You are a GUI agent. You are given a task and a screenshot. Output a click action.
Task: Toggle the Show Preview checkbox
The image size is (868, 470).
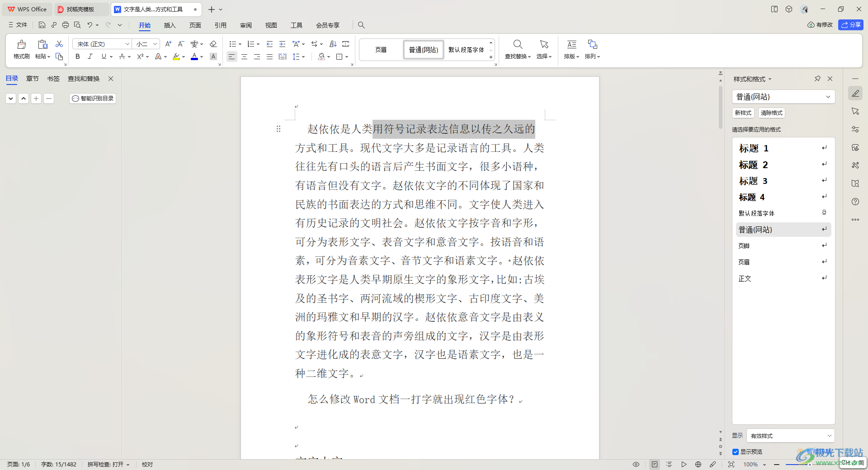(736, 451)
